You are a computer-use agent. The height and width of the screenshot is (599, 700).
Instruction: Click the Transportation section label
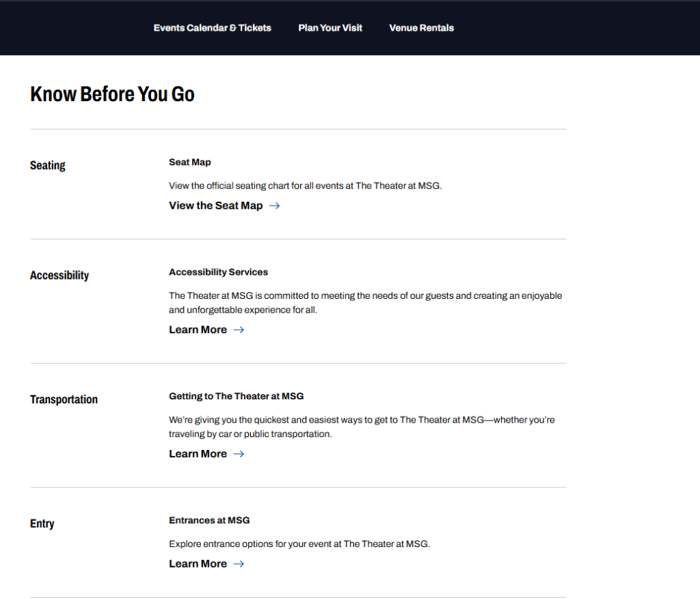click(x=64, y=400)
